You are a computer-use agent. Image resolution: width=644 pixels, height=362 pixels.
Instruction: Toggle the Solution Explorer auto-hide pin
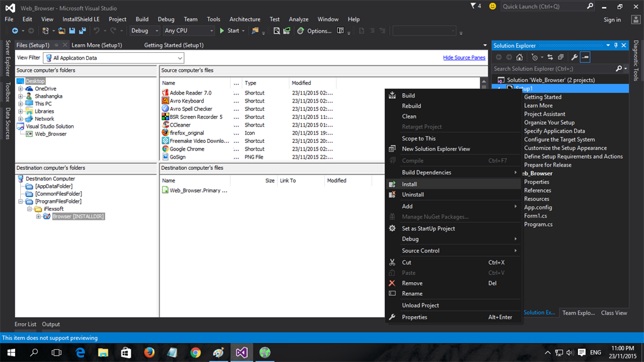pyautogui.click(x=616, y=45)
